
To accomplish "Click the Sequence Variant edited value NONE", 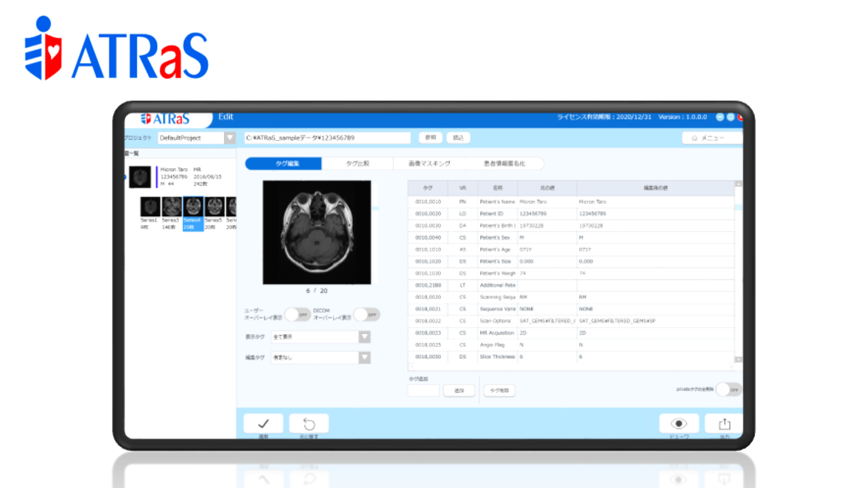I will [586, 309].
